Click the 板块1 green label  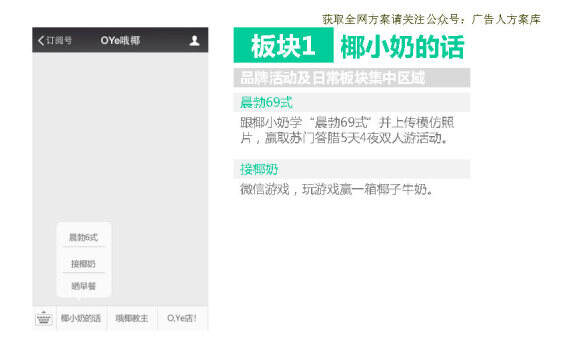283,45
